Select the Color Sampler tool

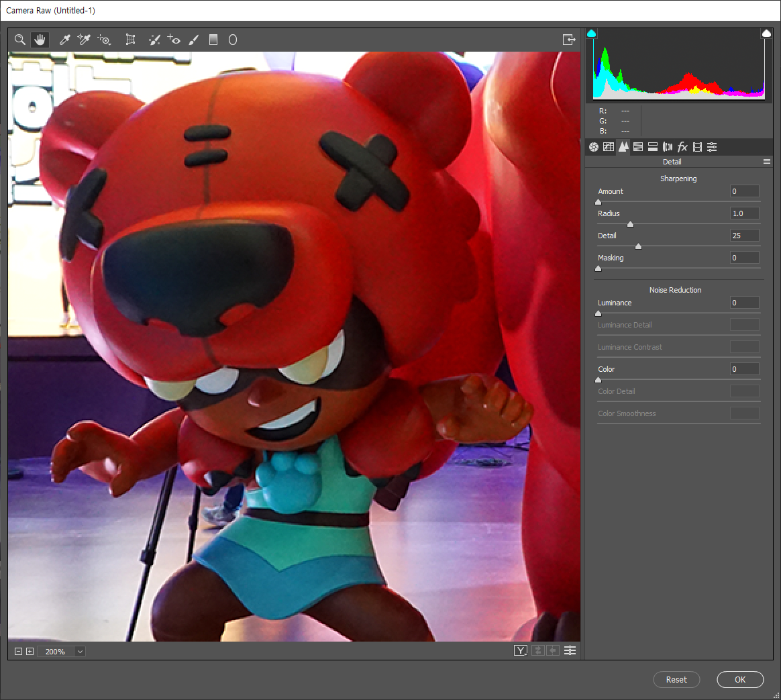pyautogui.click(x=84, y=40)
